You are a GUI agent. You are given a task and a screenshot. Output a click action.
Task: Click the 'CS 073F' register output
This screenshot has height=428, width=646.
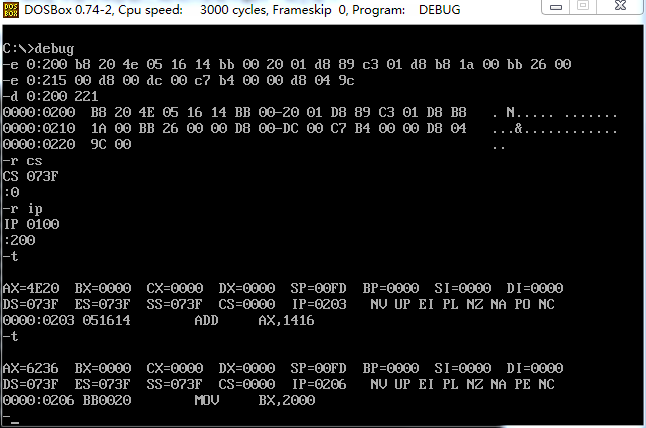pyautogui.click(x=30, y=176)
